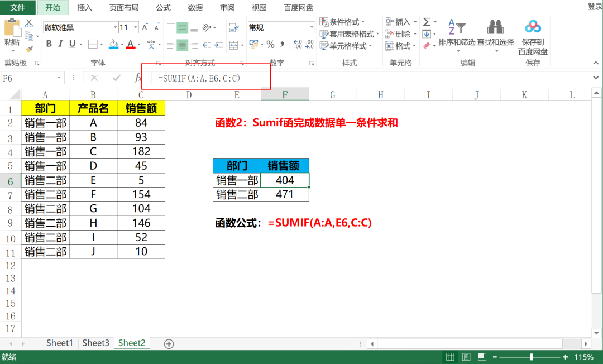Select the Format Painter brush icon
Viewport: 603px width, 364px height.
(x=29, y=49)
